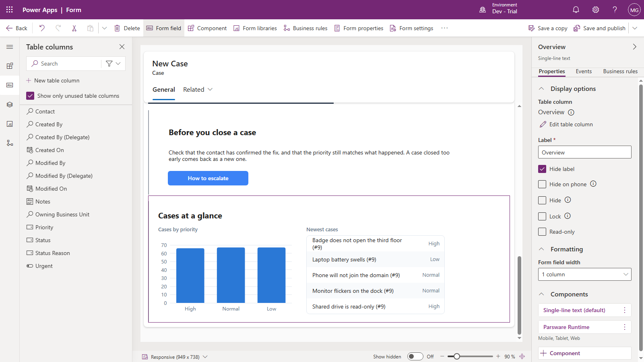
Task: Open Tree view layers icon in left rail
Action: click(x=10, y=105)
